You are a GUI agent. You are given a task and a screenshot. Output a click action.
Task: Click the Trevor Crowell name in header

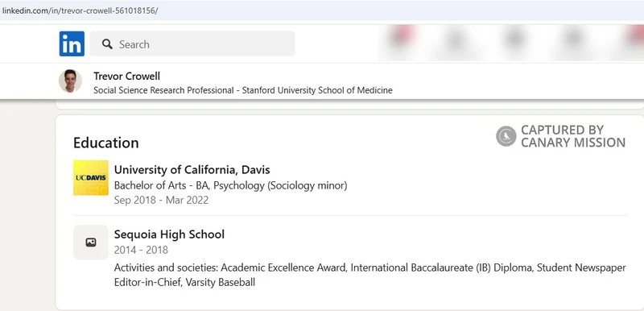pos(126,76)
